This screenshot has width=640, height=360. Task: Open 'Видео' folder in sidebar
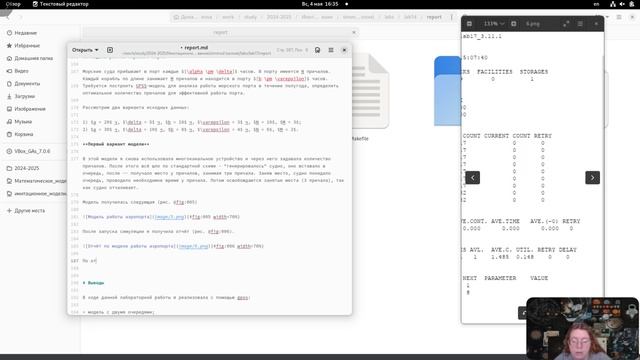[21, 71]
